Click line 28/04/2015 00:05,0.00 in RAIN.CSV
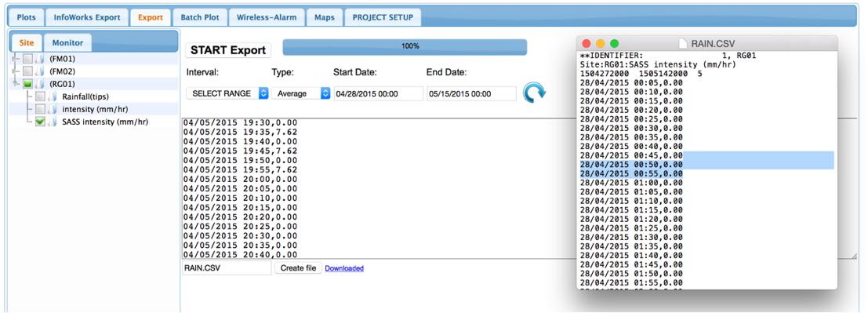 (631, 82)
